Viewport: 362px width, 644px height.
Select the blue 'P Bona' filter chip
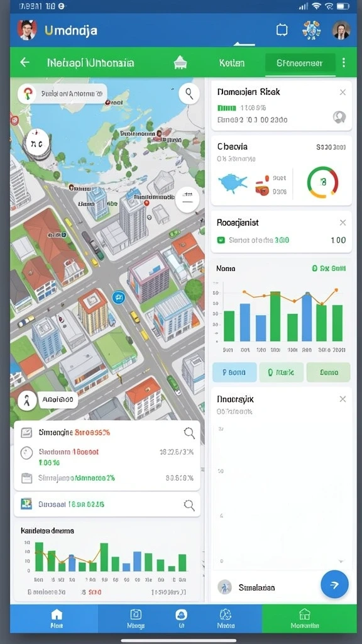234,372
